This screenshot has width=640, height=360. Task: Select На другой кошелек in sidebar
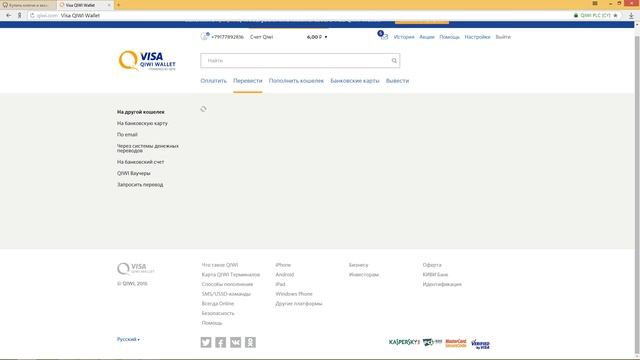point(141,112)
